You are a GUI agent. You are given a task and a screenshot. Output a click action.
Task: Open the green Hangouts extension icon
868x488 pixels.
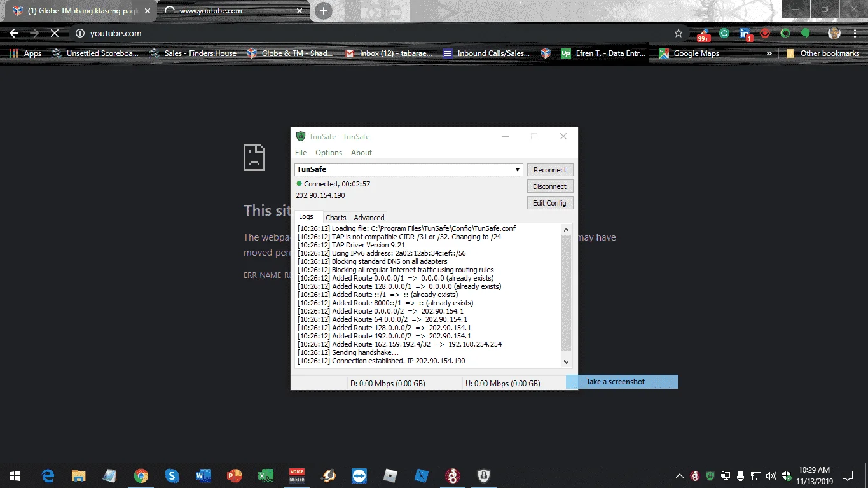point(806,33)
